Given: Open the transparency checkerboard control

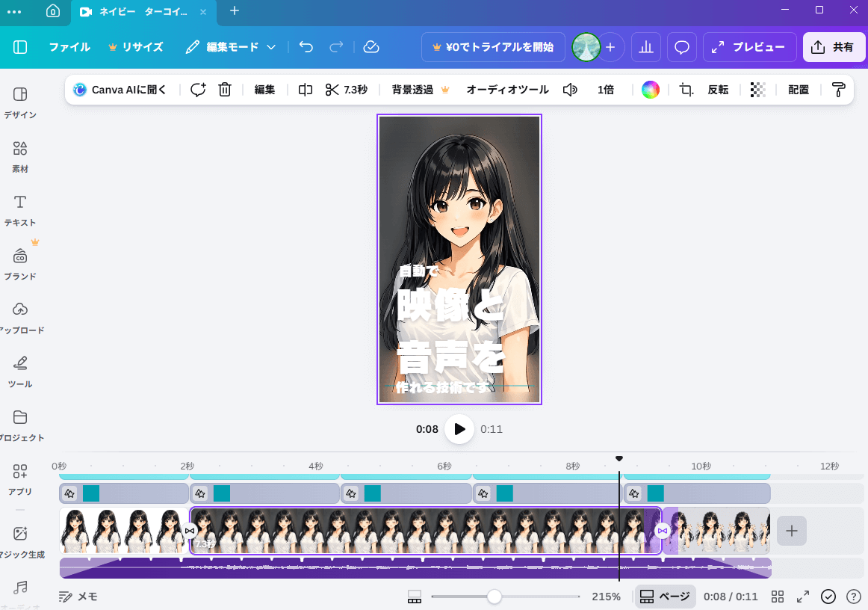Looking at the screenshot, I should point(757,90).
